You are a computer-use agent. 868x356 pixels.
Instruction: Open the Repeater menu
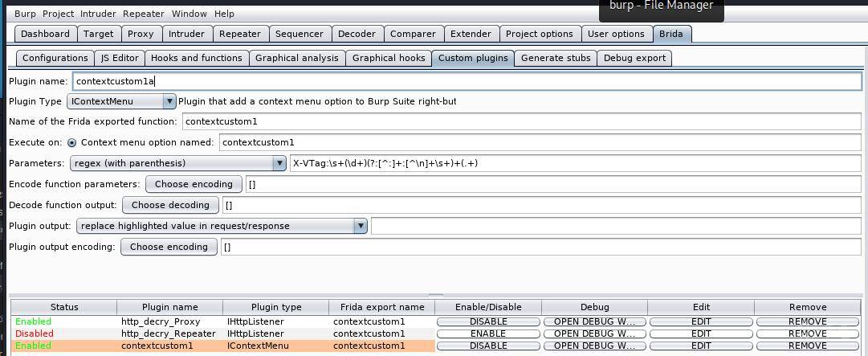(144, 14)
